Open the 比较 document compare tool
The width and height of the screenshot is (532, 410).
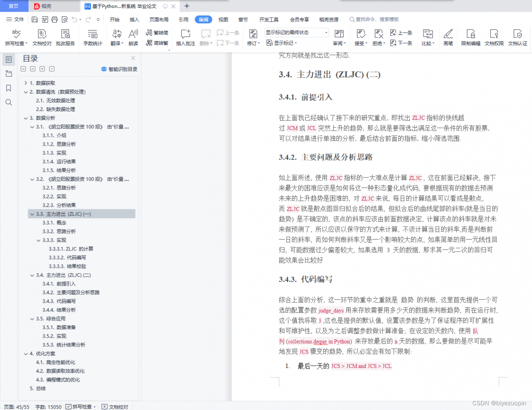click(428, 37)
